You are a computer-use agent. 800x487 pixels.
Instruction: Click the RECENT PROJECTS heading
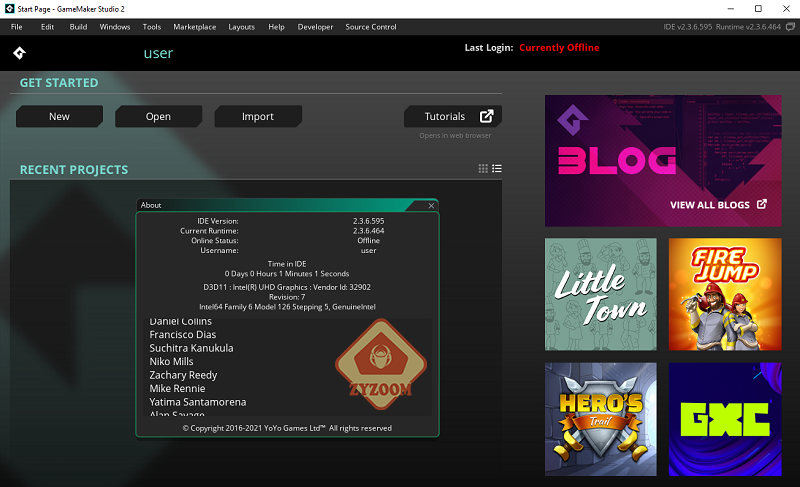click(x=74, y=170)
